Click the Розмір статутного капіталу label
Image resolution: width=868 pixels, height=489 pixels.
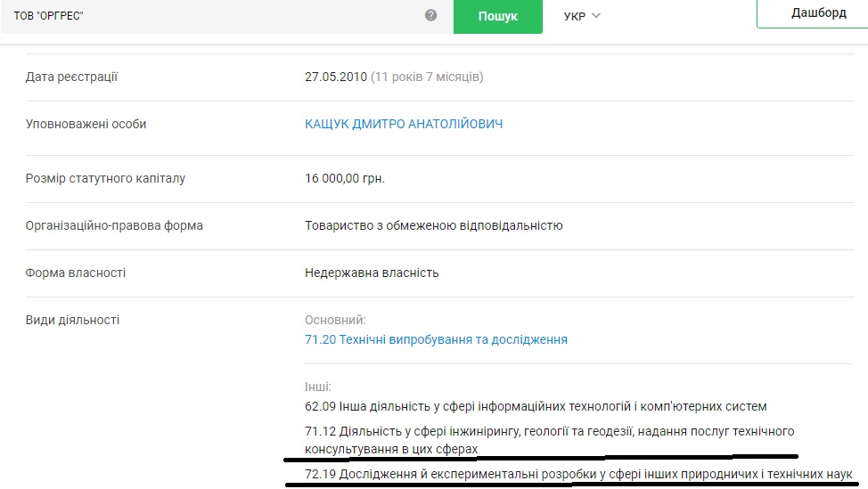105,178
